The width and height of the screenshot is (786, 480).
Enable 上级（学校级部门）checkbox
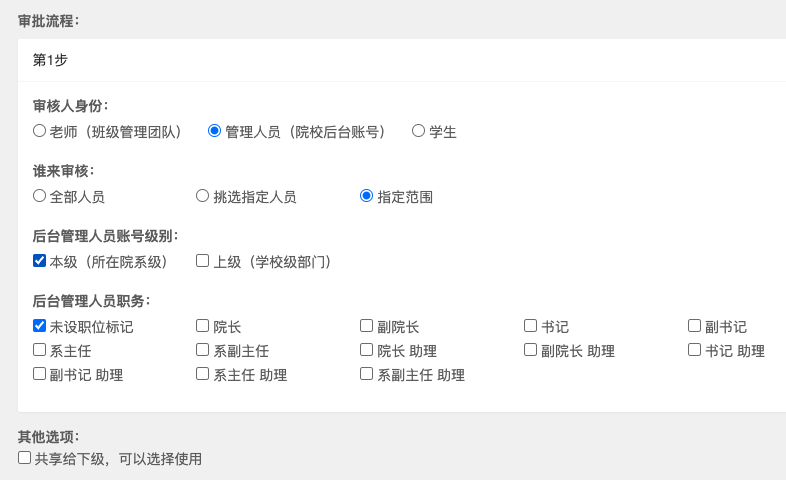[203, 261]
